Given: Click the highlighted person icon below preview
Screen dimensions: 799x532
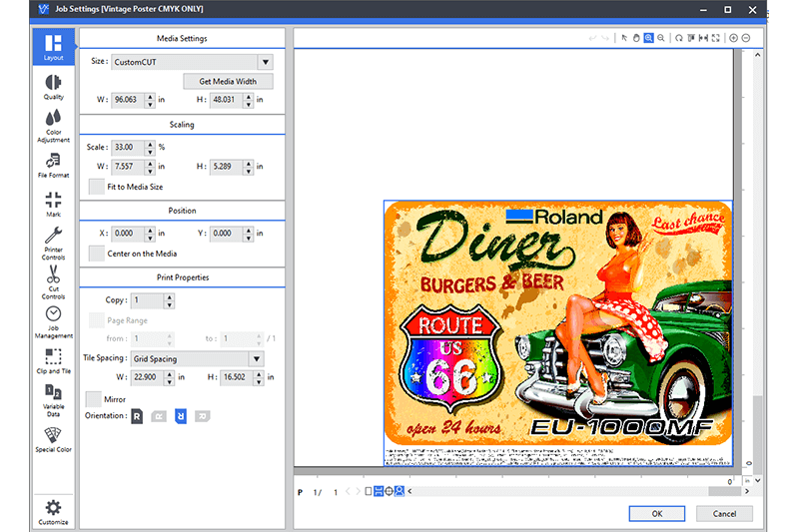Looking at the screenshot, I should click(399, 491).
